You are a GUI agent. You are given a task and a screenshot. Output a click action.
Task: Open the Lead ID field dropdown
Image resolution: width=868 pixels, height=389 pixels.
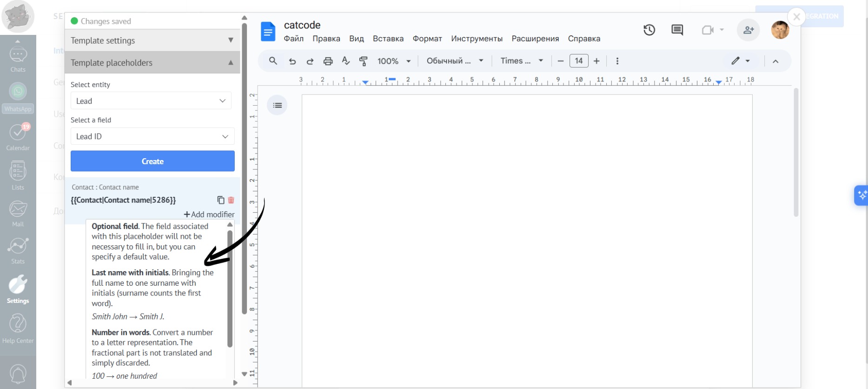[x=152, y=136]
